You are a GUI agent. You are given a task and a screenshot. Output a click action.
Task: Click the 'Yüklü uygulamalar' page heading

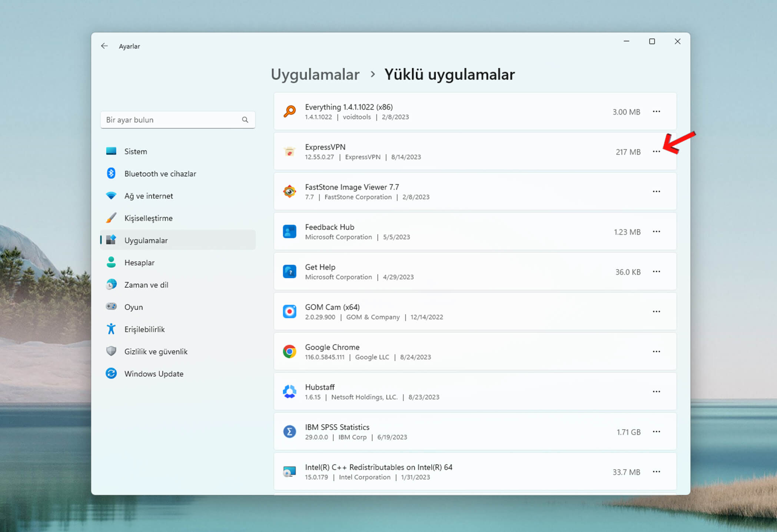point(449,74)
